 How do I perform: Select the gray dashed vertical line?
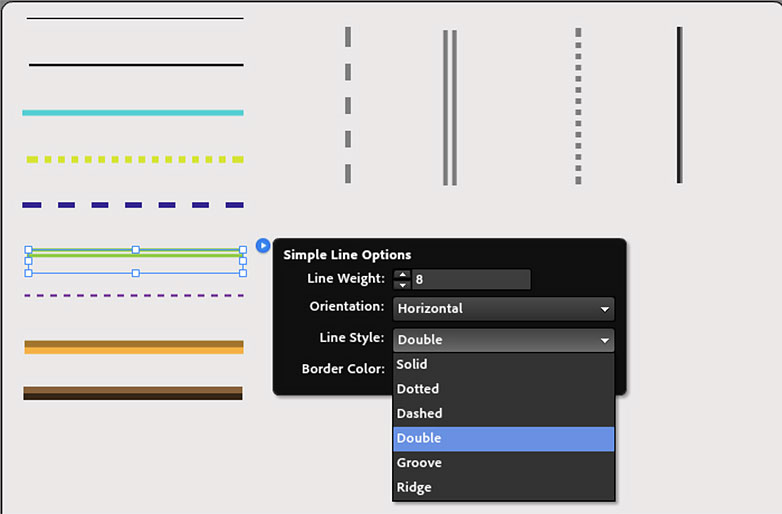coord(348,105)
